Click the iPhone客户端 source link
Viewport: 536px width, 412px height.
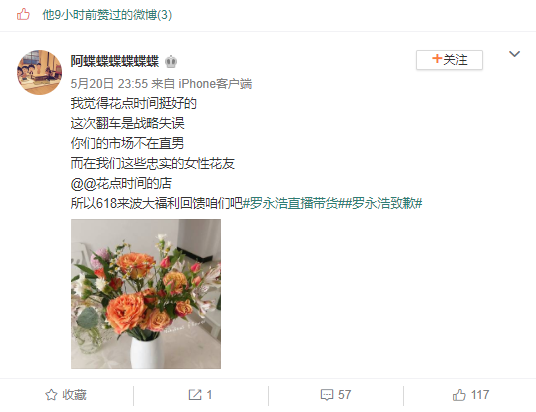(215, 83)
